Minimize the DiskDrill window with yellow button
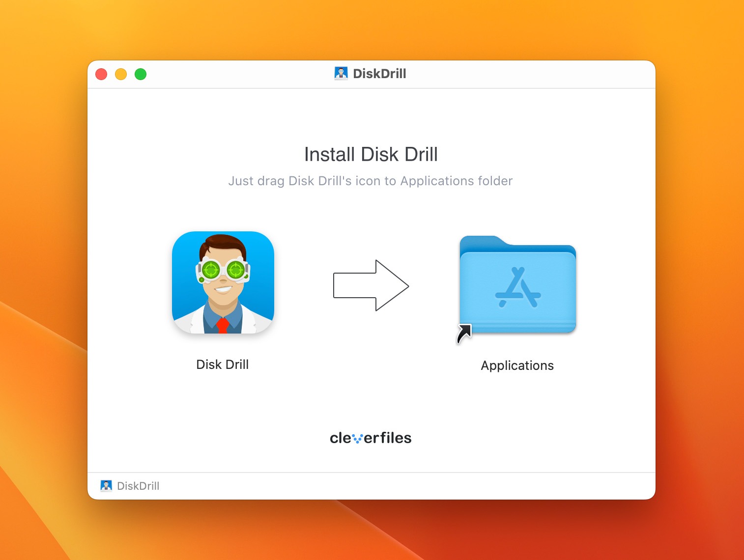The height and width of the screenshot is (560, 744). 121,74
